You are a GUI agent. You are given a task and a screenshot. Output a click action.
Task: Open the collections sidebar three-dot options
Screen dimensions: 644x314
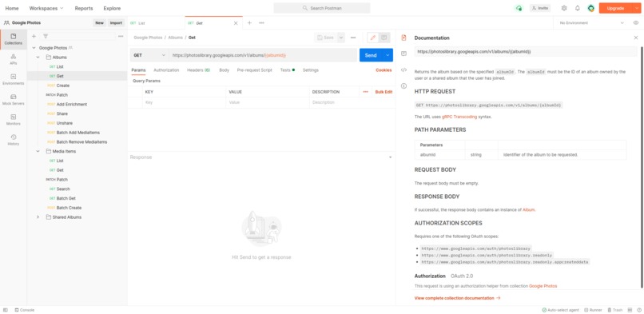121,36
